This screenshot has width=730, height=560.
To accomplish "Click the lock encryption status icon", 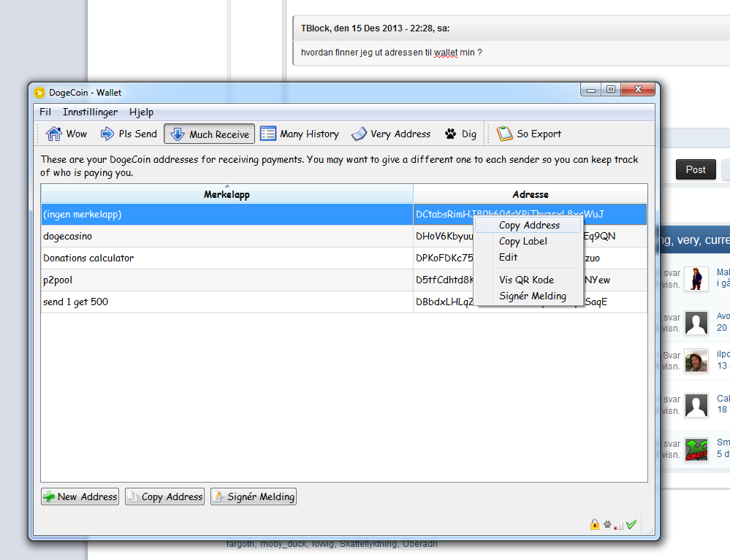I will tap(595, 525).
